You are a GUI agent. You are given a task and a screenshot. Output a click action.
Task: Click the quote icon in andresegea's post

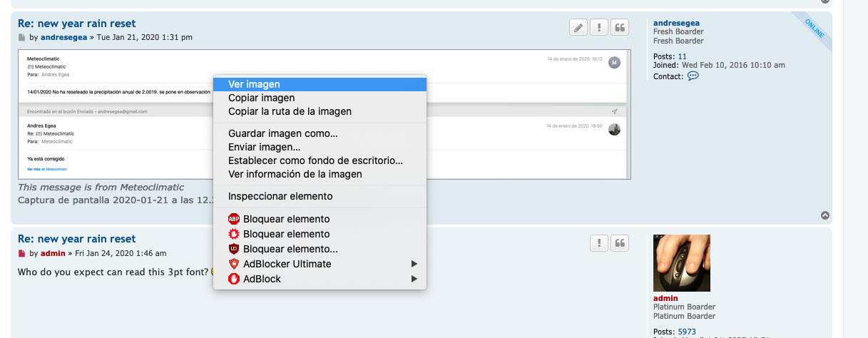[x=621, y=28]
